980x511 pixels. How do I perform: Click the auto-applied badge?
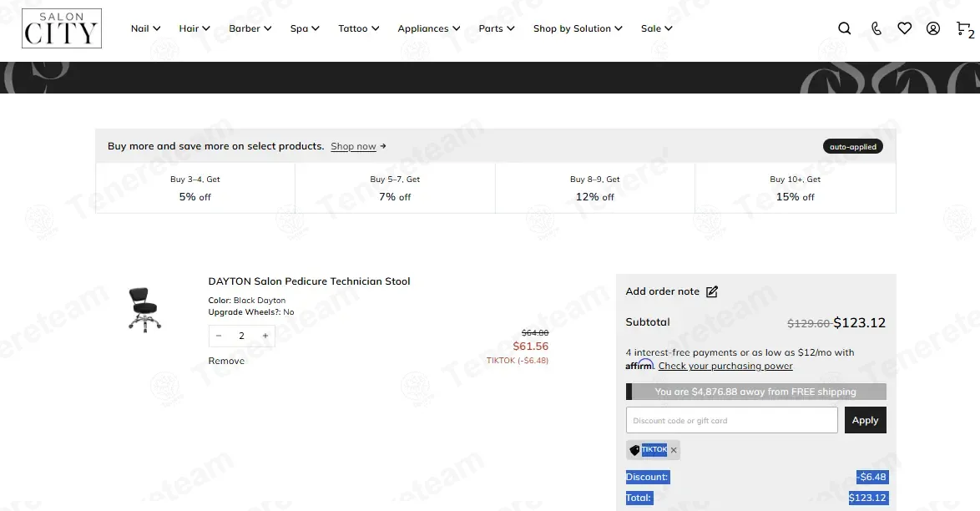tap(852, 146)
